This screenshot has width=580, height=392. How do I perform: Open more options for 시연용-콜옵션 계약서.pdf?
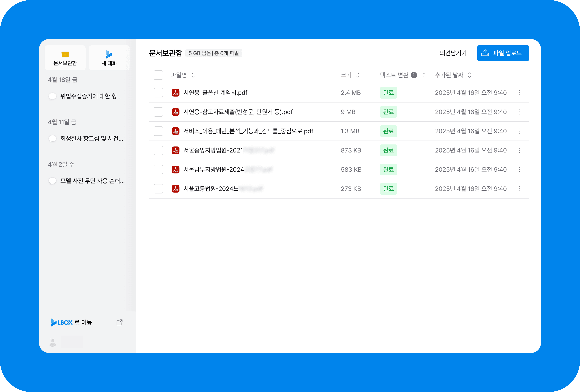(x=520, y=93)
